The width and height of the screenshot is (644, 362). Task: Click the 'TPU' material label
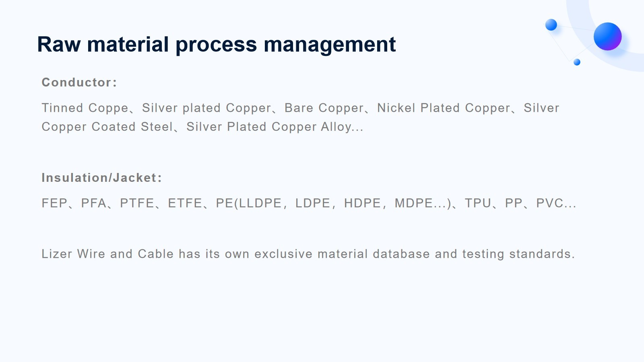[x=478, y=203]
